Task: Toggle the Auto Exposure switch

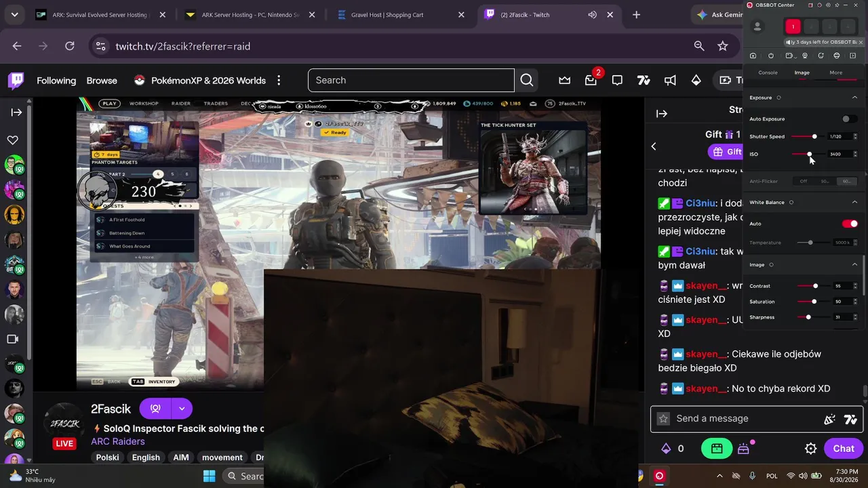Action: click(x=849, y=119)
